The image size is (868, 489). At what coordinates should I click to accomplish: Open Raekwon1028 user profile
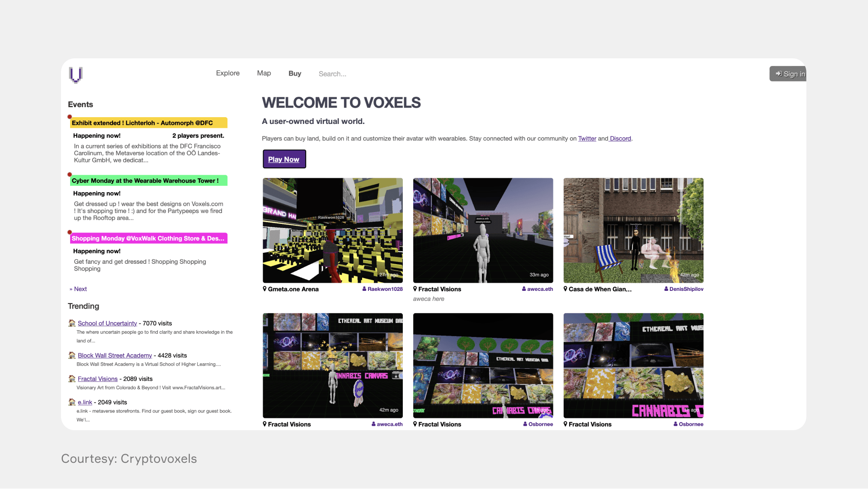(385, 290)
